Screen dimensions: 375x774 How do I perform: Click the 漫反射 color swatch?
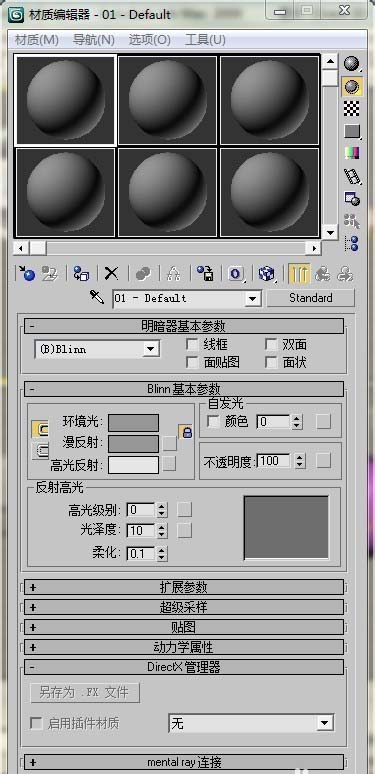click(x=134, y=444)
